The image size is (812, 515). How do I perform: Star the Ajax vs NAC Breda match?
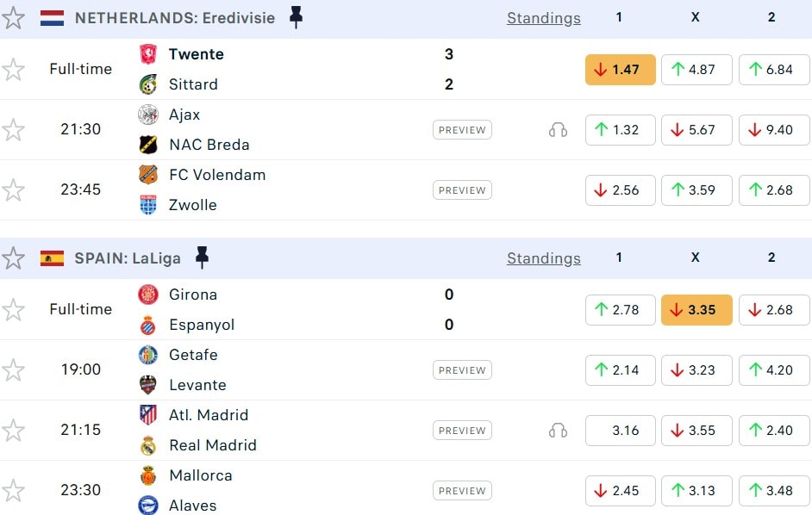click(x=13, y=130)
